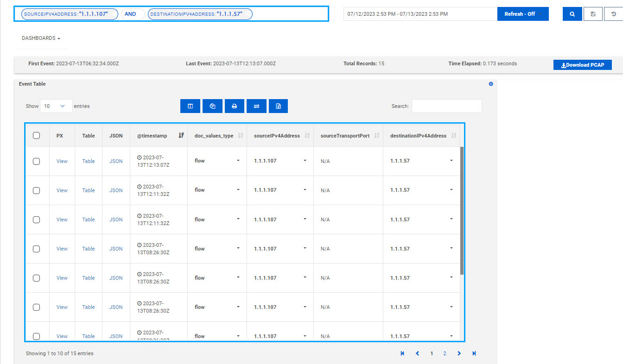Click the Download PCAP button

(x=583, y=65)
